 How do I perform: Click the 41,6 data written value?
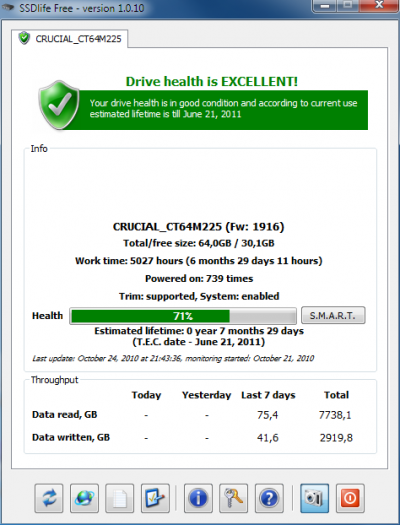267,438
